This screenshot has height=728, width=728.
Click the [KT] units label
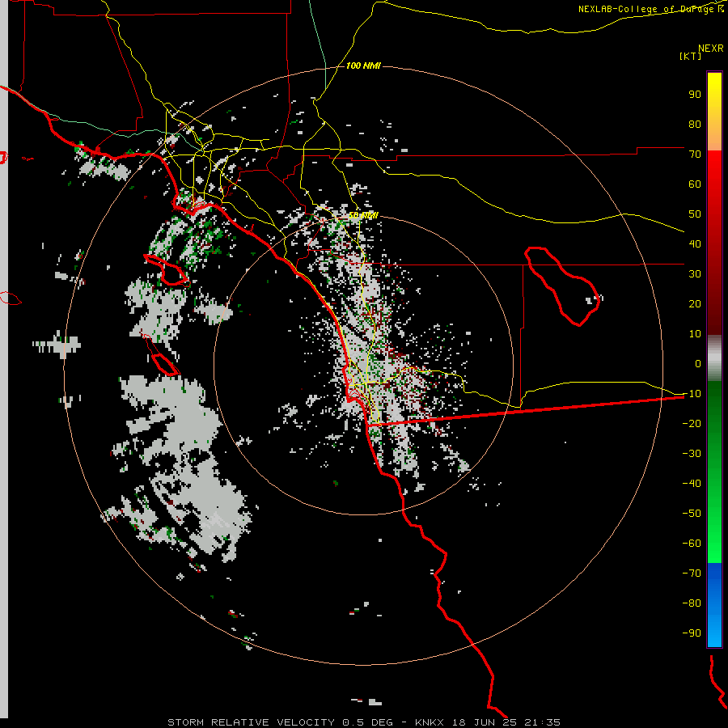tap(691, 56)
